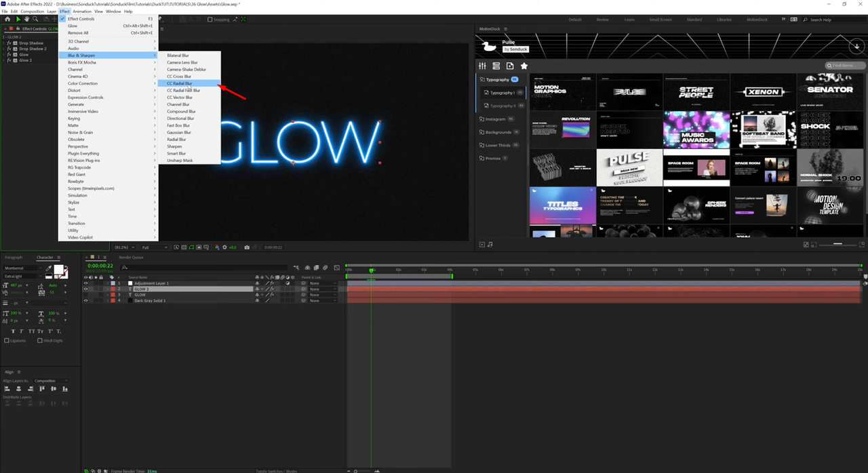Open the XENON template thumbnail
The image size is (868, 473).
point(762,91)
